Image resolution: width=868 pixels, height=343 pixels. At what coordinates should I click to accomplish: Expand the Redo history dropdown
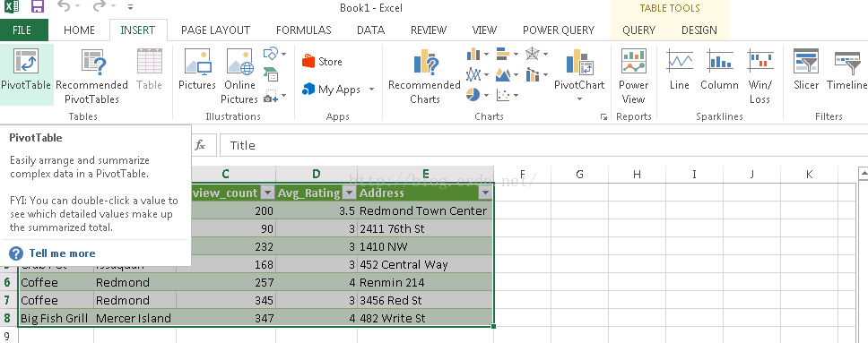(113, 7)
